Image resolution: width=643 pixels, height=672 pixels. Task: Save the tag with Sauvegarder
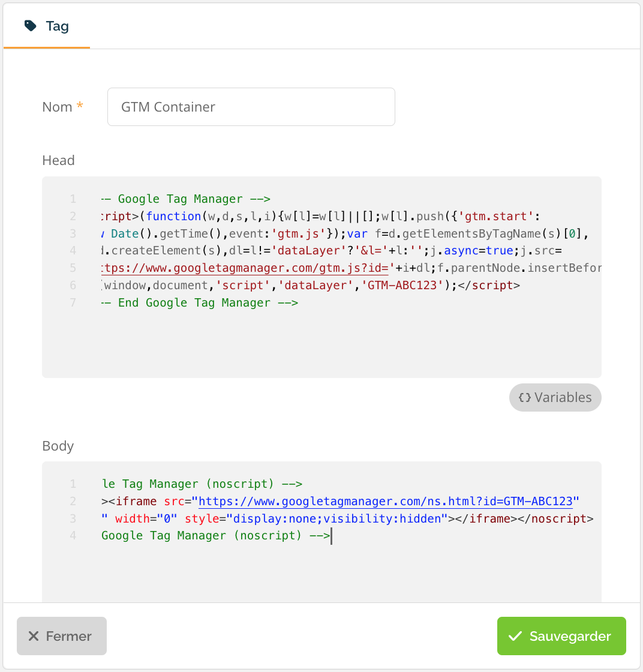coord(561,635)
